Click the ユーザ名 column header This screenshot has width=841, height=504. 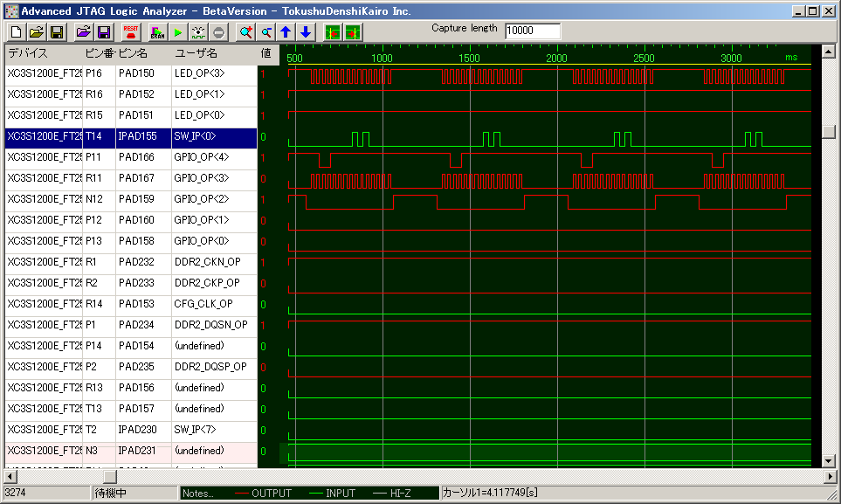[x=214, y=53]
